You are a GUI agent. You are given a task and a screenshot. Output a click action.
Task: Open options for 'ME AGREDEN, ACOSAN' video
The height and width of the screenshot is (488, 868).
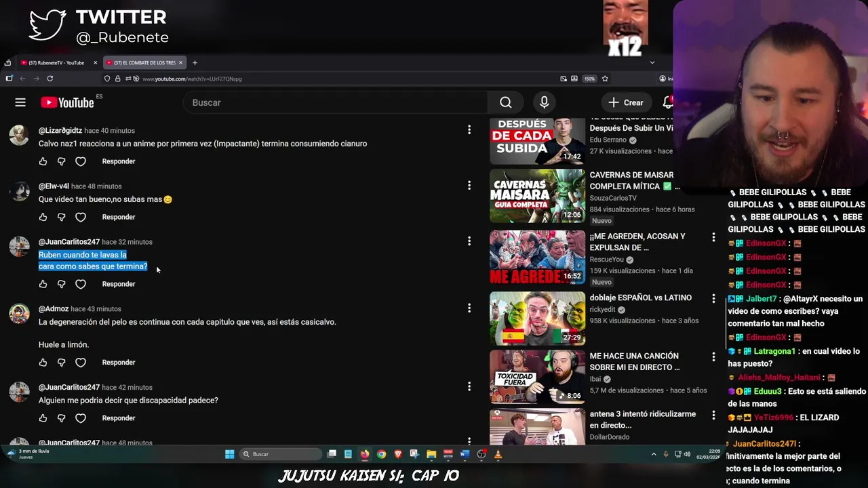[x=713, y=237]
